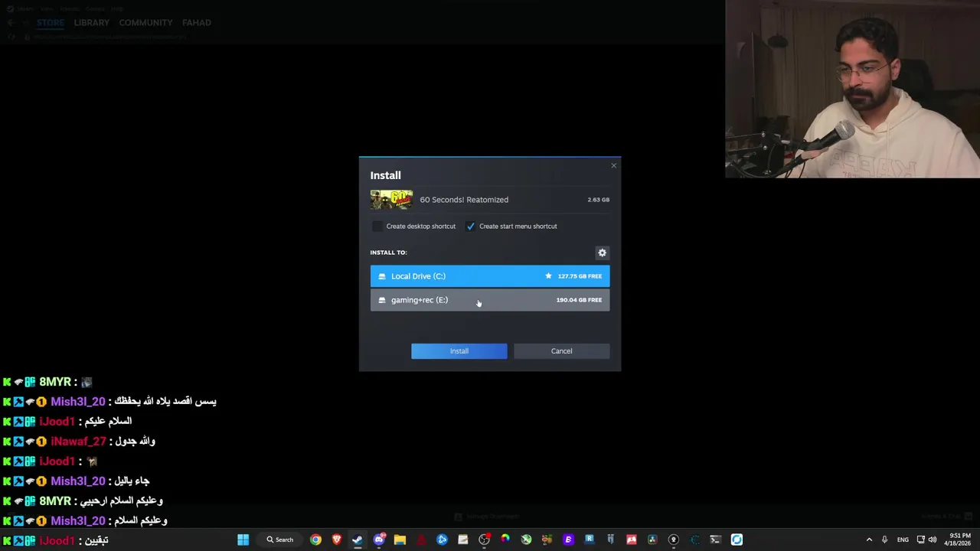This screenshot has width=980, height=551.
Task: Click the drive icon beside gaming+rec (E:)
Action: tap(382, 300)
